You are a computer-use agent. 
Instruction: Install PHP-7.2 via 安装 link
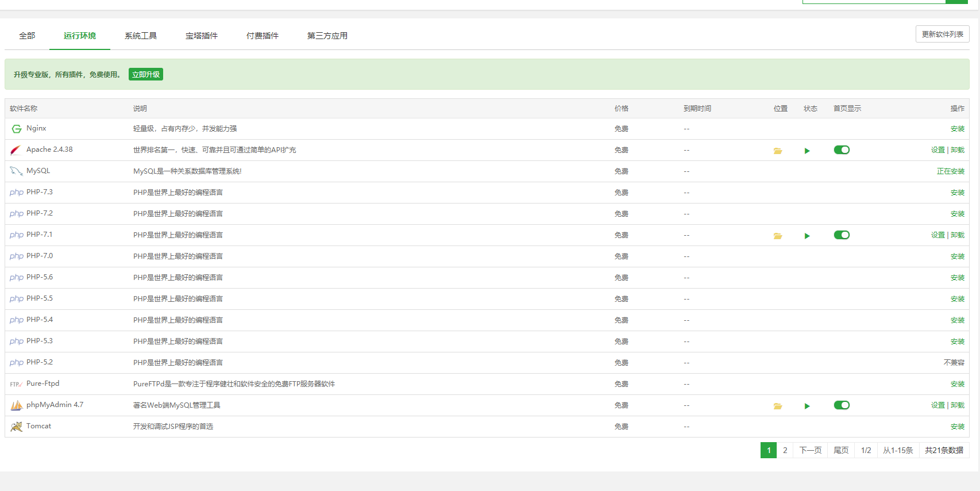click(958, 214)
